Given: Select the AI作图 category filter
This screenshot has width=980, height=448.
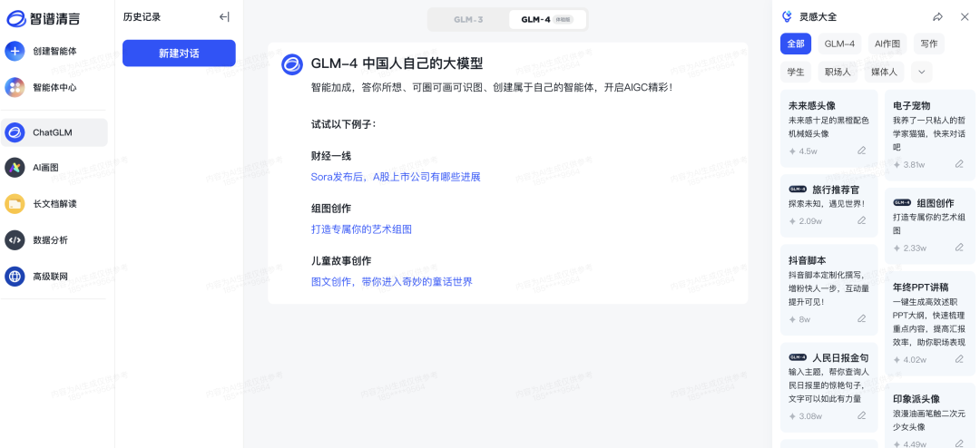Looking at the screenshot, I should pyautogui.click(x=887, y=44).
